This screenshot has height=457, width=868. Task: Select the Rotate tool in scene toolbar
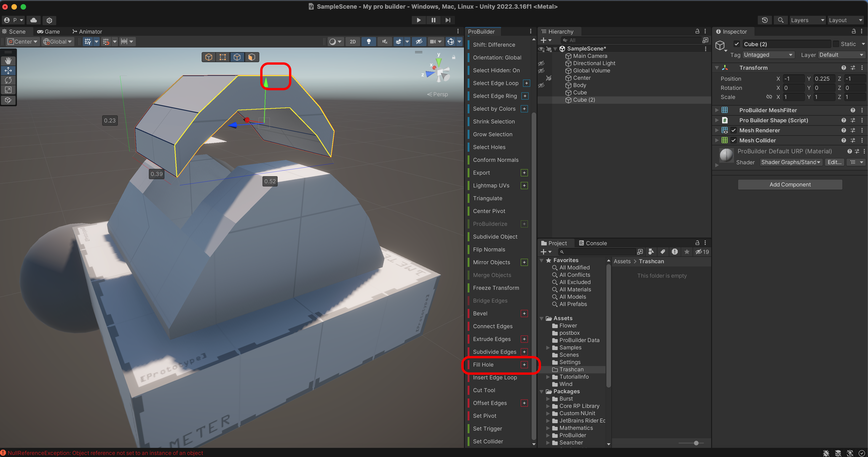(8, 80)
